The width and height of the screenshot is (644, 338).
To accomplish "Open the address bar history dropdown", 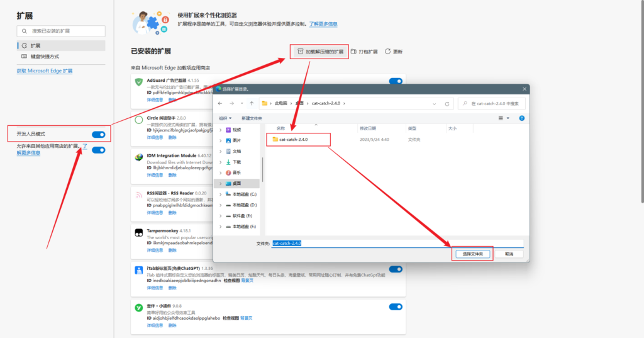I will (434, 104).
